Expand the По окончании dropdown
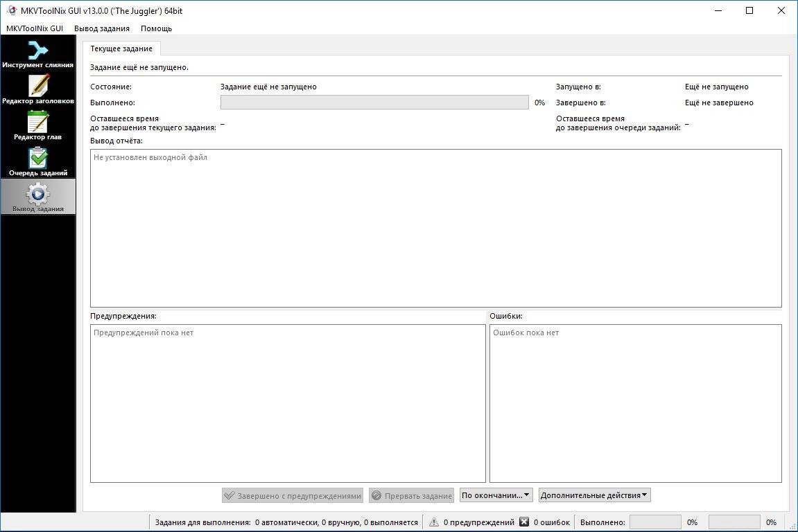 496,495
